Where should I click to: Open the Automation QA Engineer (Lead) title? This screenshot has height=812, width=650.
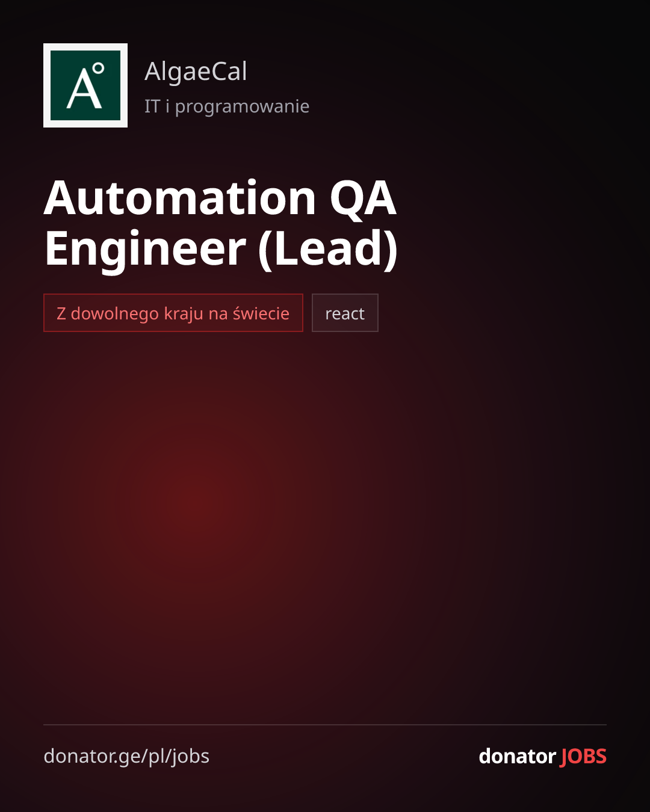[220, 223]
